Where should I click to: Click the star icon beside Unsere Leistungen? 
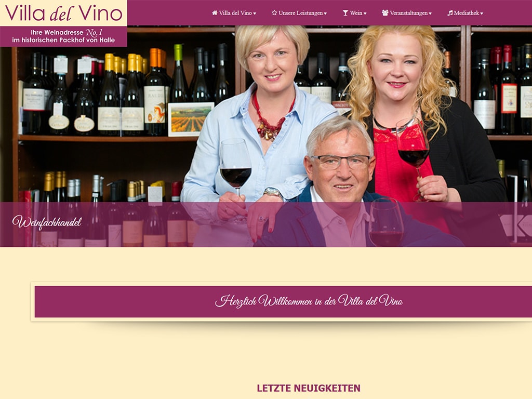point(274,13)
